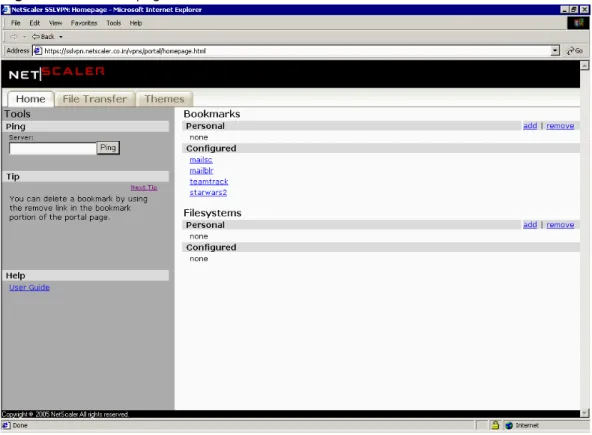Click the Next Tip link
The image size is (592, 435).
pyautogui.click(x=144, y=187)
